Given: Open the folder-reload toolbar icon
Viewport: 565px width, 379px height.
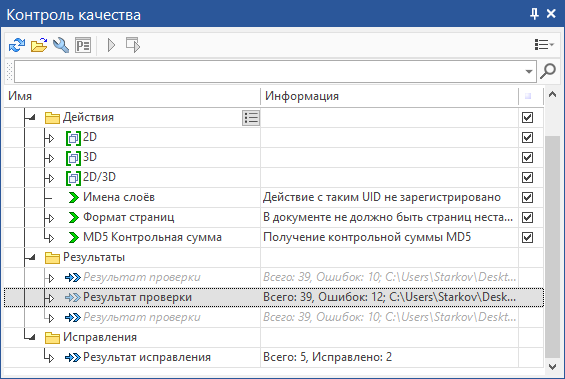Looking at the screenshot, I should pos(39,45).
